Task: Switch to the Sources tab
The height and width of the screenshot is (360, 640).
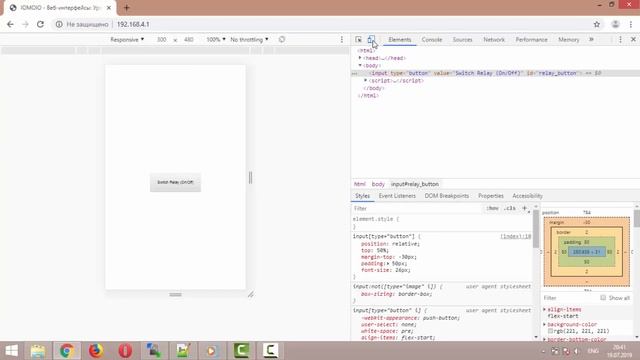Action: click(462, 40)
